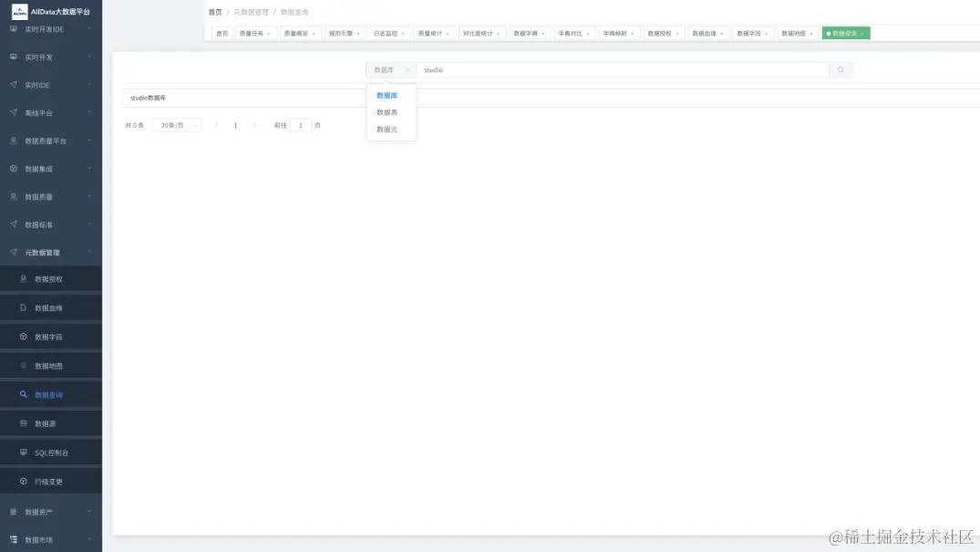
Task: Click the go-to page number input
Action: tap(301, 125)
